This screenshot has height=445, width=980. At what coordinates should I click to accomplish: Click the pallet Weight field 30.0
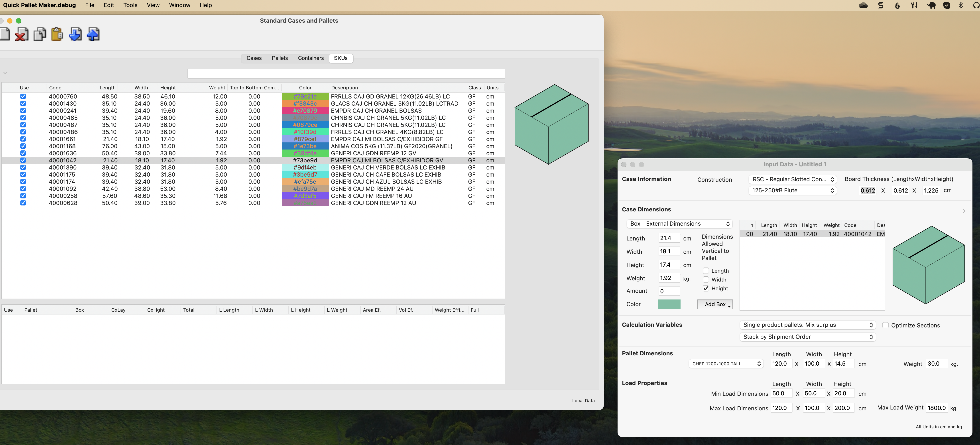(x=937, y=364)
